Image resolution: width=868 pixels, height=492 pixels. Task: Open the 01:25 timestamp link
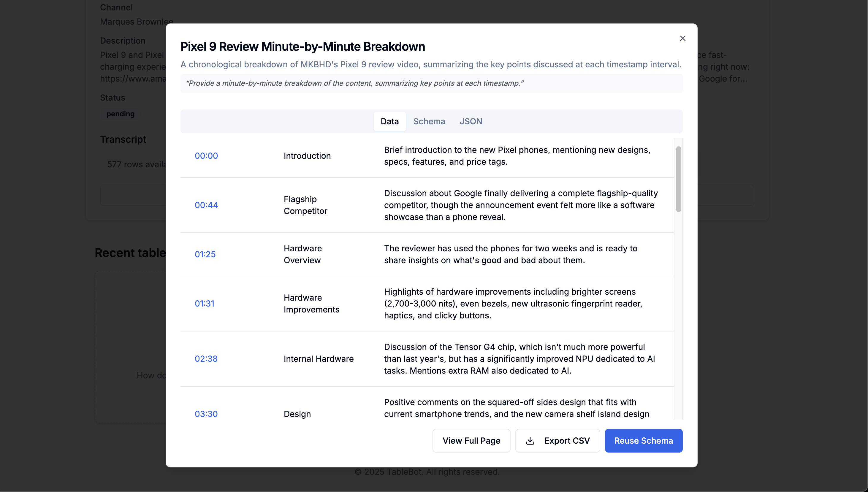point(205,254)
